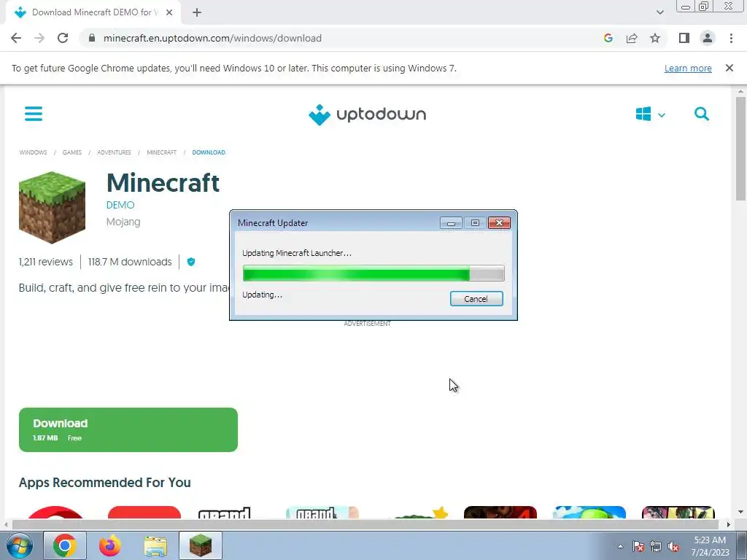
Task: Click the muted volume tray icon
Action: coord(673,546)
